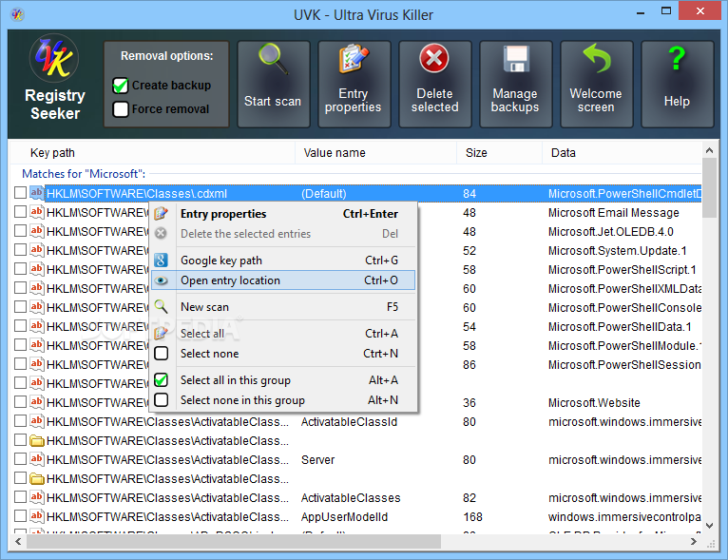Choose Select all (Ctrl+A) menu entry

click(283, 333)
